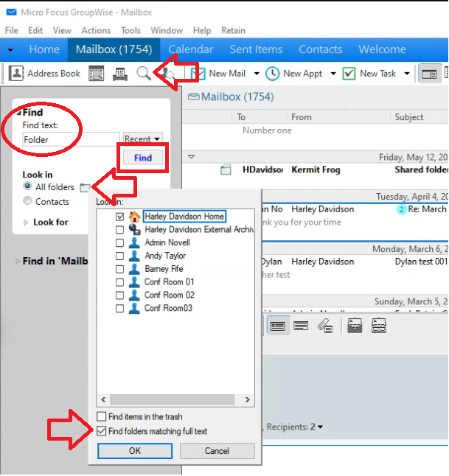The height and width of the screenshot is (476, 449).
Task: Open the New Mail dropdown arrow
Action: point(257,74)
